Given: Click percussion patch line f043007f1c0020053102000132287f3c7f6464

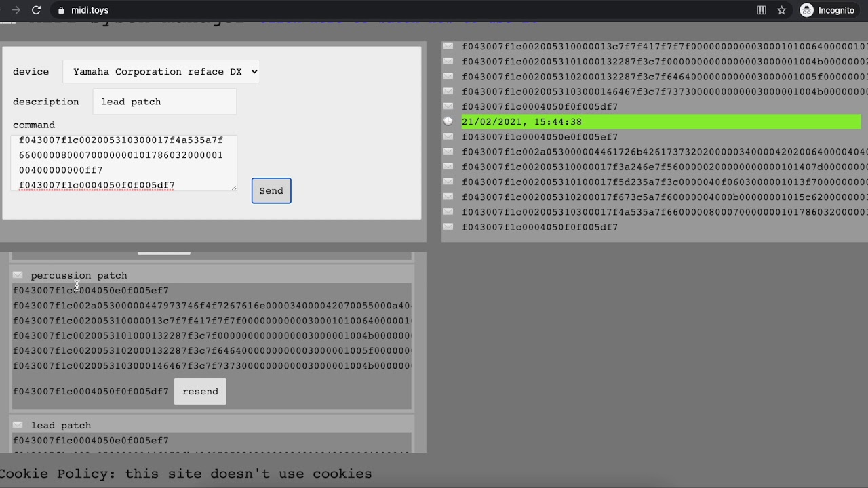Looking at the screenshot, I should (x=212, y=350).
